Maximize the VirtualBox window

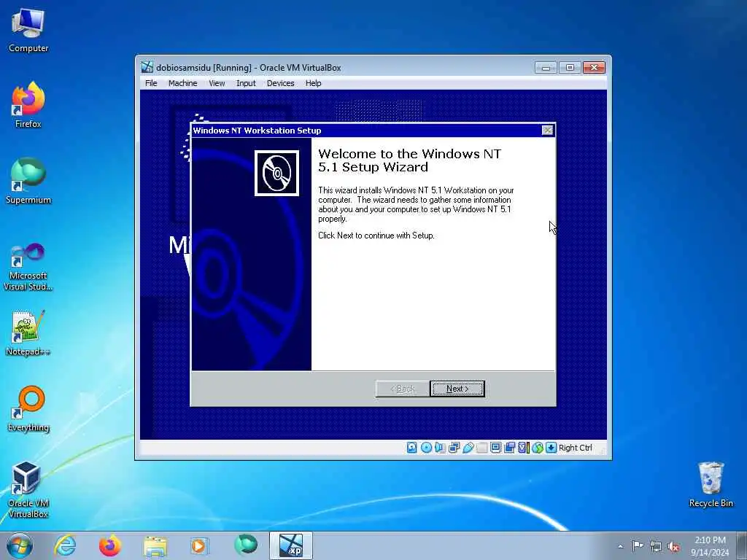coord(570,68)
